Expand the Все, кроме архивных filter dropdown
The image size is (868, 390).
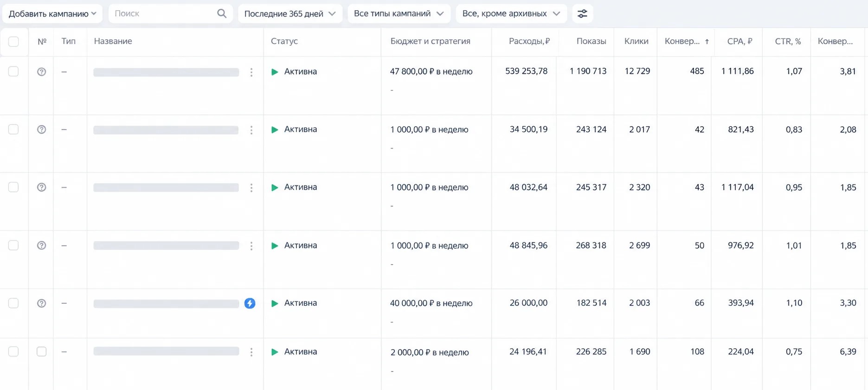(x=511, y=13)
